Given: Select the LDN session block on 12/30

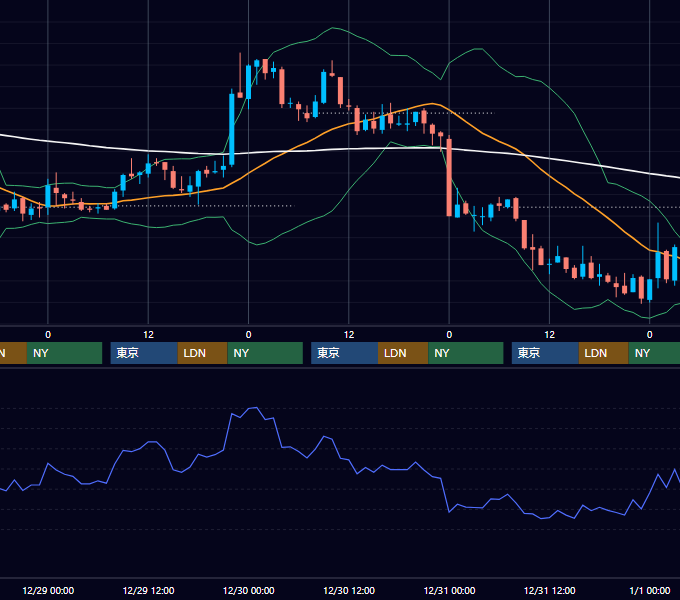Looking at the screenshot, I should click(x=403, y=353).
